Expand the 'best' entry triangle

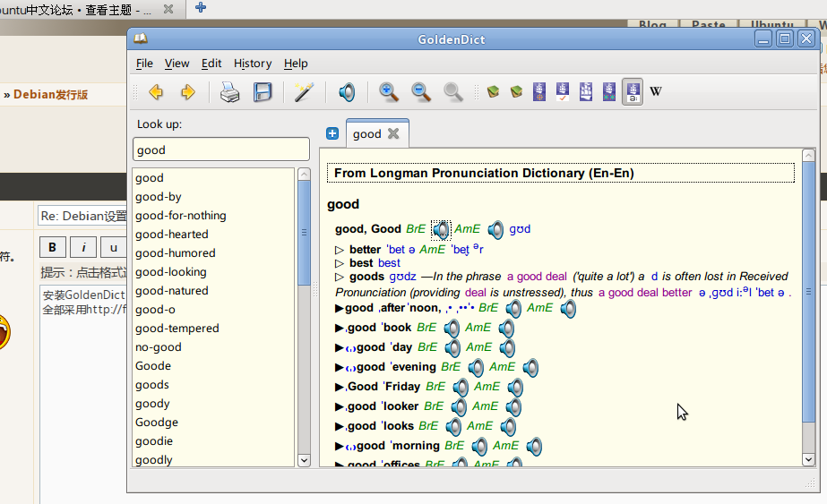[340, 263]
